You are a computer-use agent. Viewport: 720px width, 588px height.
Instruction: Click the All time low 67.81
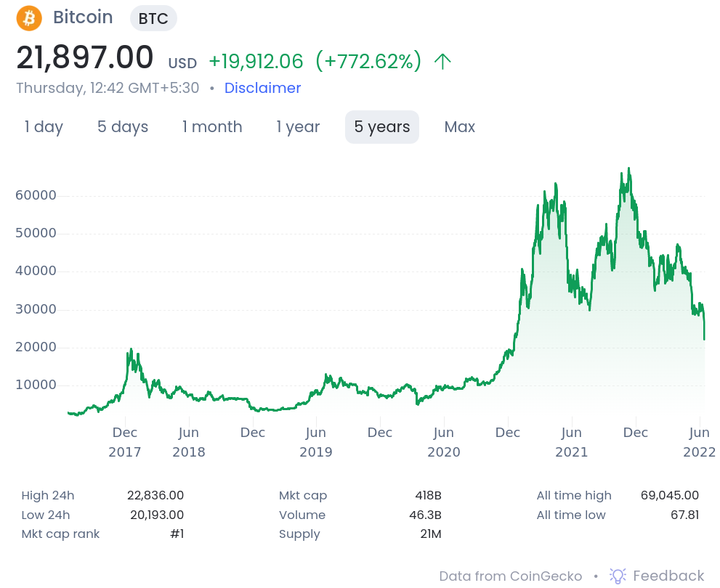tap(684, 515)
